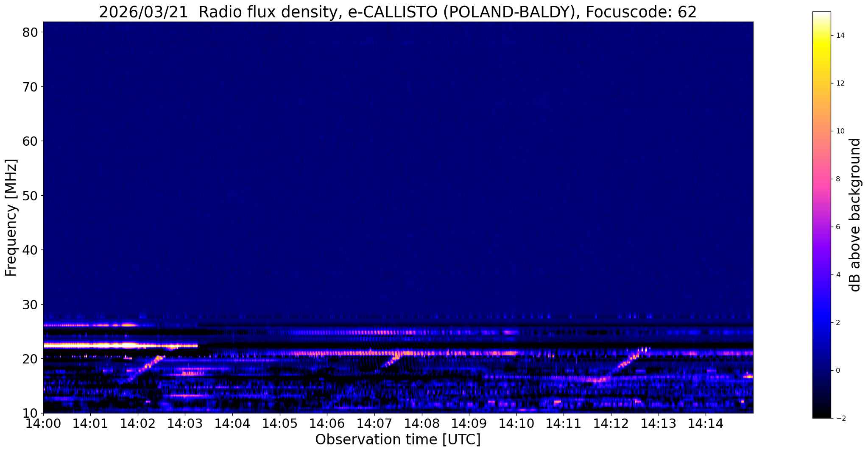Pick the 40 MHz frequency tick label
Screen dimensions: 868x452
point(30,250)
